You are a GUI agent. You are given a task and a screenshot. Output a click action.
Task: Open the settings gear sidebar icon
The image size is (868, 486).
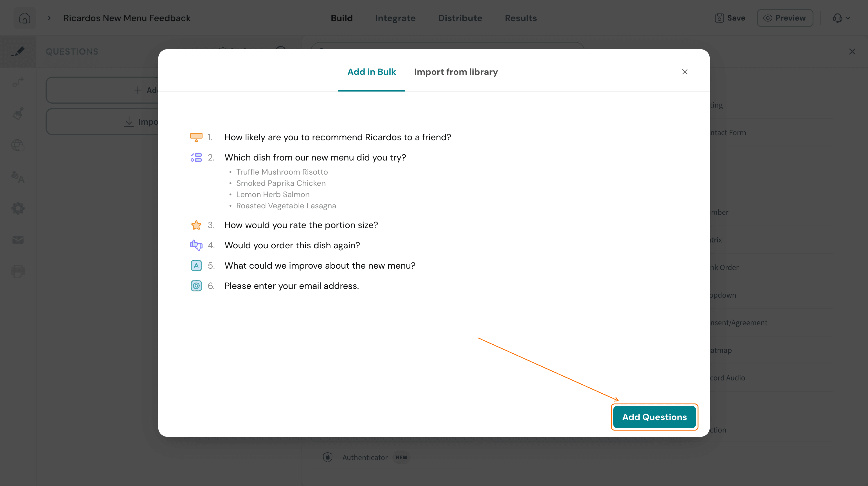click(18, 208)
